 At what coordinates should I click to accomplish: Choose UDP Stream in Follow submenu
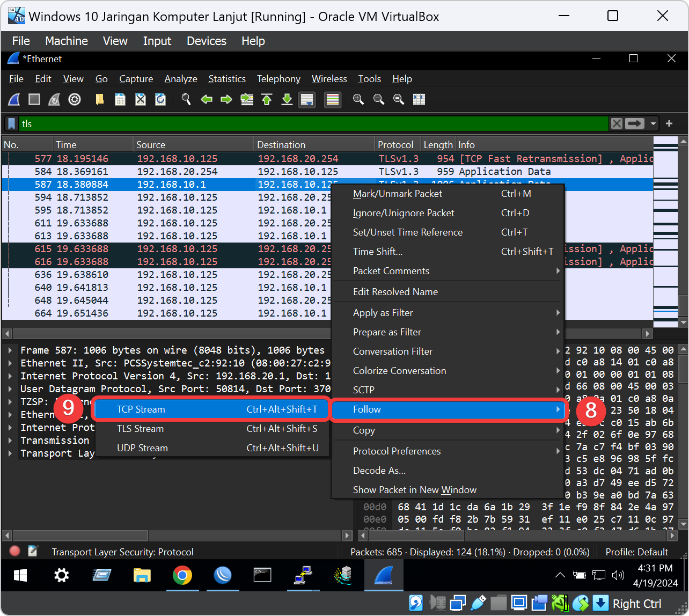click(x=211, y=448)
